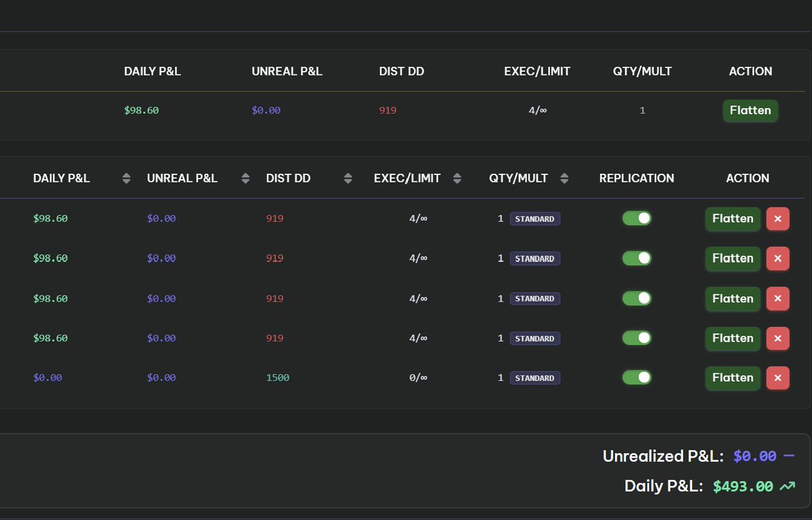
Task: Click the $493.00 Daily P&L total
Action: 743,486
